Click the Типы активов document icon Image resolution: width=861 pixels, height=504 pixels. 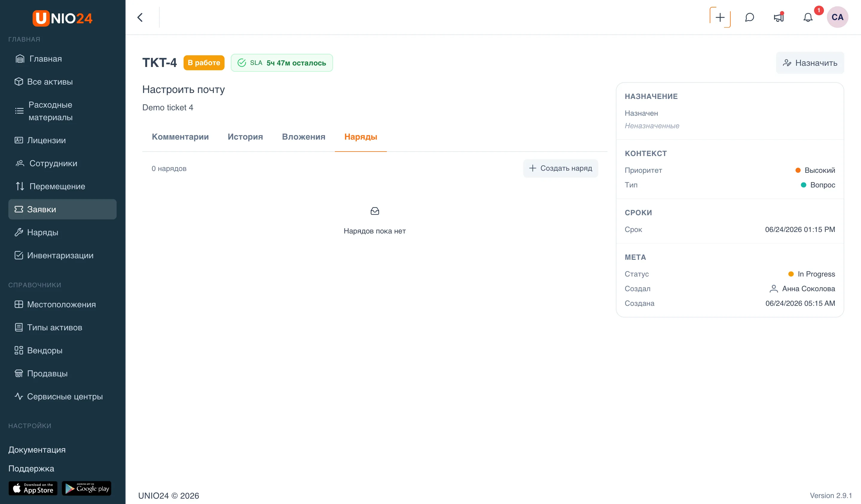(x=19, y=327)
